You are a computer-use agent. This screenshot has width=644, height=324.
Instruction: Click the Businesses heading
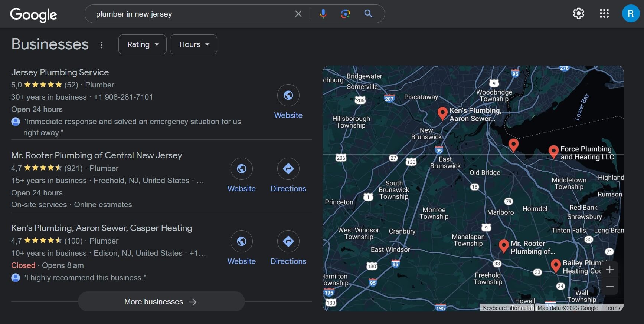50,44
